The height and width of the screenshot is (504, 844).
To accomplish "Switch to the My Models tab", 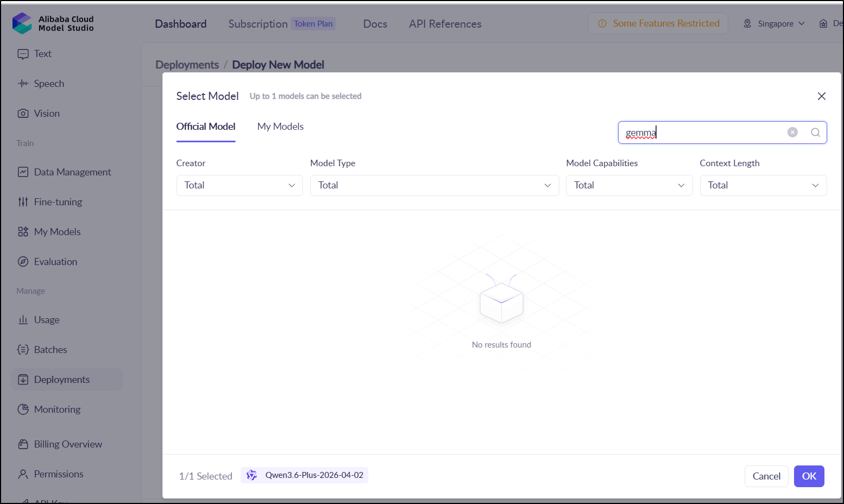I will [280, 127].
